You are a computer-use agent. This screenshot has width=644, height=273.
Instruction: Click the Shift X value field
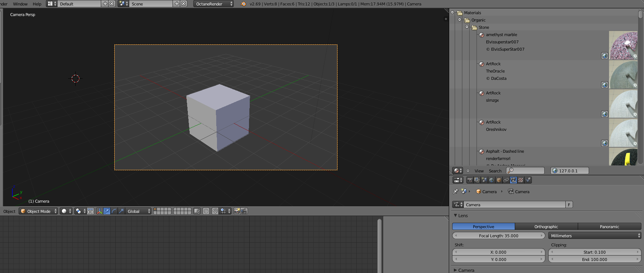pyautogui.click(x=499, y=252)
